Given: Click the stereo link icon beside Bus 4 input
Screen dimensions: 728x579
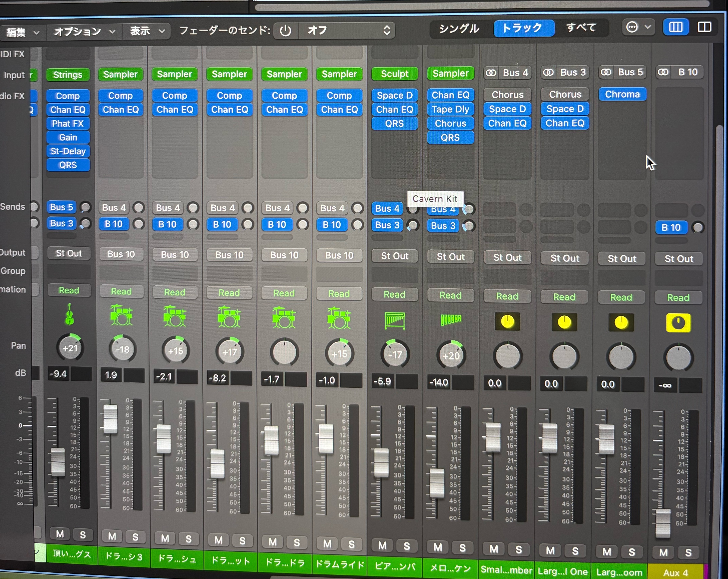Looking at the screenshot, I should click(x=491, y=73).
